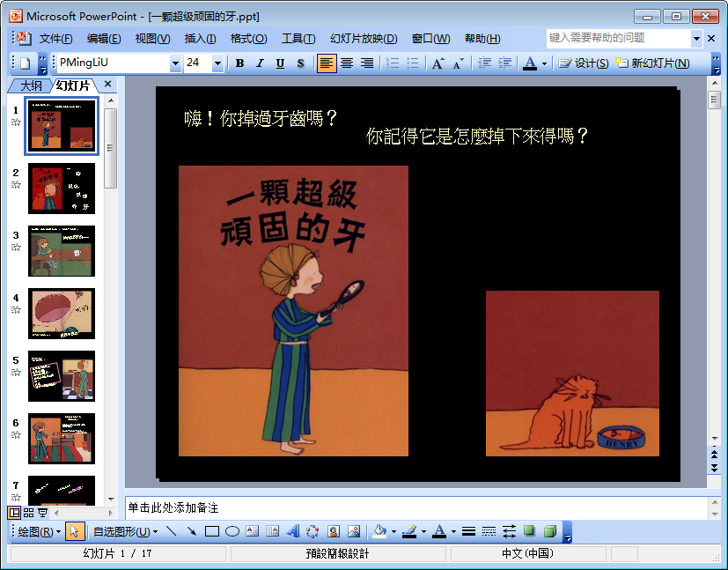Start slide show from current slide
The image size is (728, 570).
pos(43,513)
